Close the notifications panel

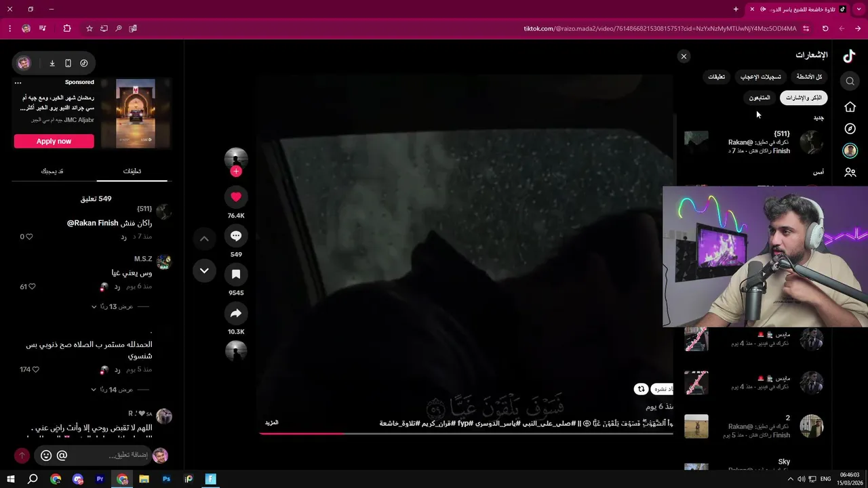[684, 57]
